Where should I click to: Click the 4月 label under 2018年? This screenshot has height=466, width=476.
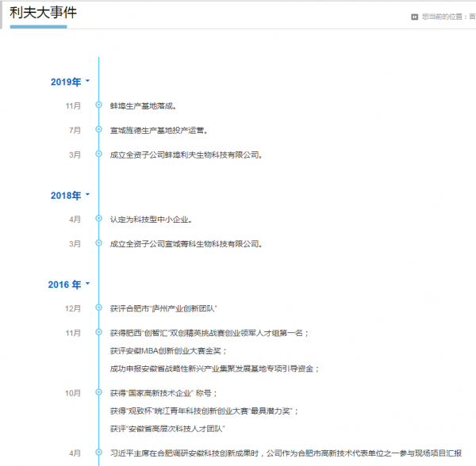[75, 220]
